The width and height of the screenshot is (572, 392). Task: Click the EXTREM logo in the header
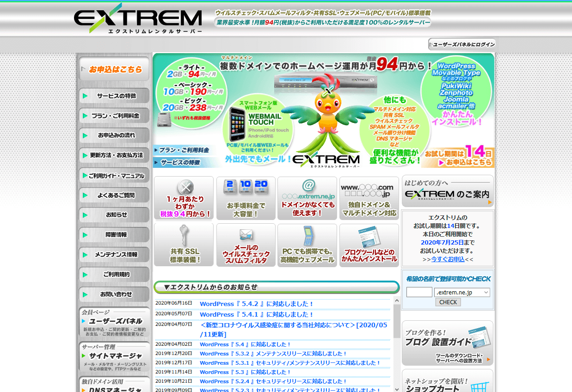138,18
